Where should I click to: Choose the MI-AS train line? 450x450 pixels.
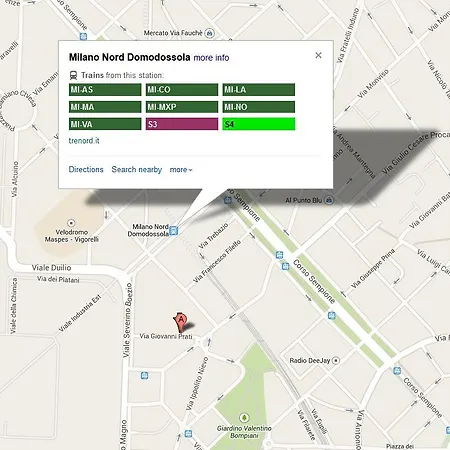coord(105,90)
